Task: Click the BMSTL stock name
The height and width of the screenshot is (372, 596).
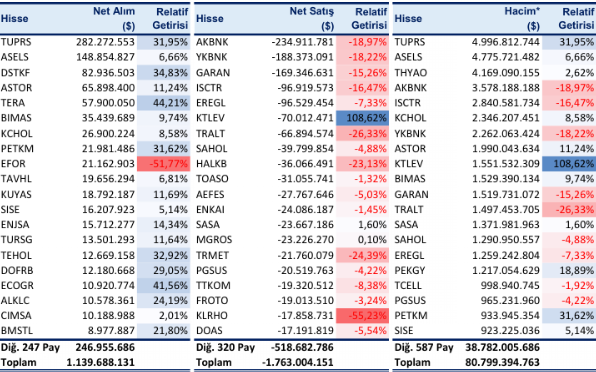Action: (16, 331)
